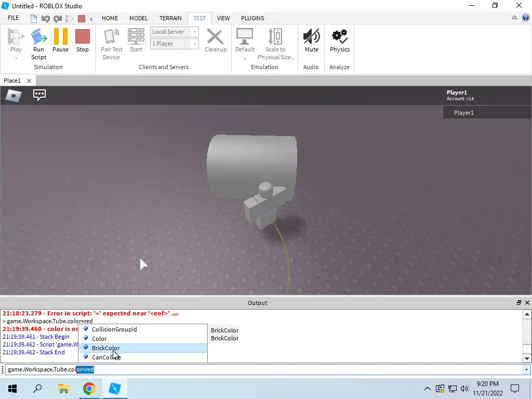Open the command bar history dropdown
Screen dimensions: 532x399
(x=526, y=369)
